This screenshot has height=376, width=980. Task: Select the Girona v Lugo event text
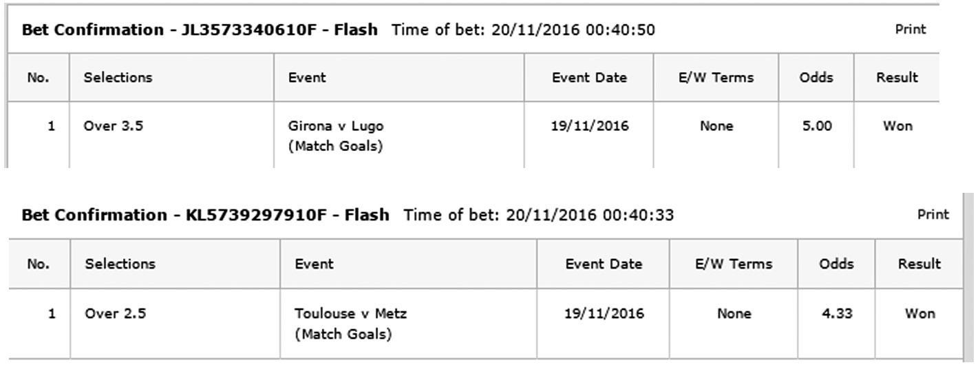336,127
